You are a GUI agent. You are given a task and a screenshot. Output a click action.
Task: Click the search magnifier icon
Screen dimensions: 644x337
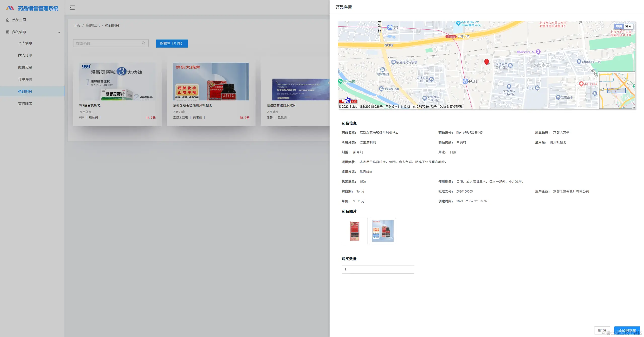pos(143,43)
